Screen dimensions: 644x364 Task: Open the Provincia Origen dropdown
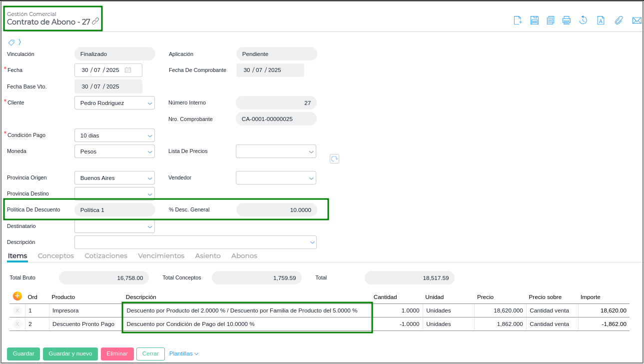tap(114, 178)
